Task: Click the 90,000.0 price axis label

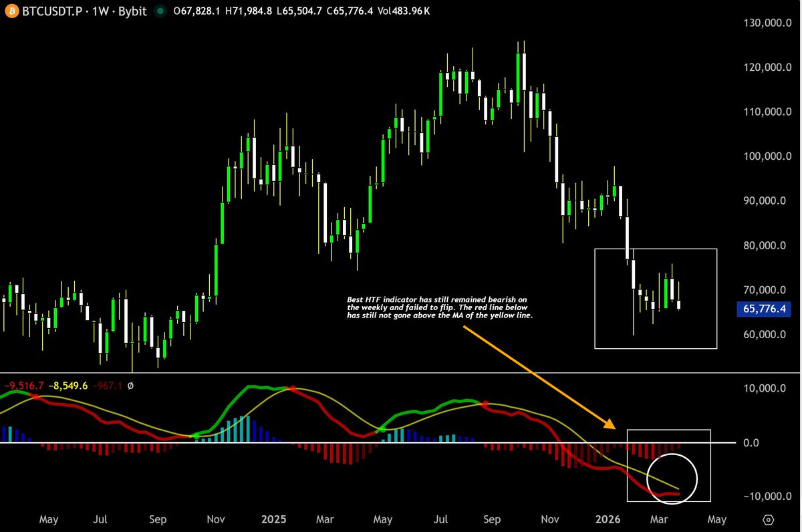Action: click(765, 201)
